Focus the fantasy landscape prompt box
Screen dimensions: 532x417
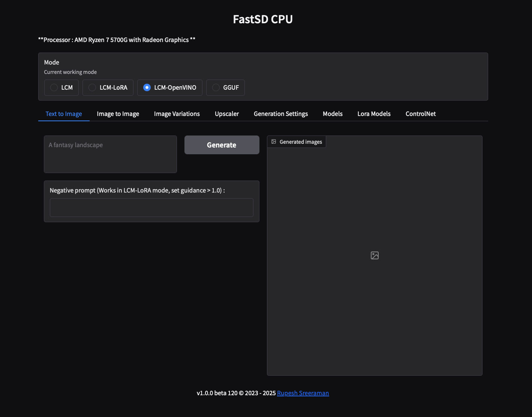point(110,154)
